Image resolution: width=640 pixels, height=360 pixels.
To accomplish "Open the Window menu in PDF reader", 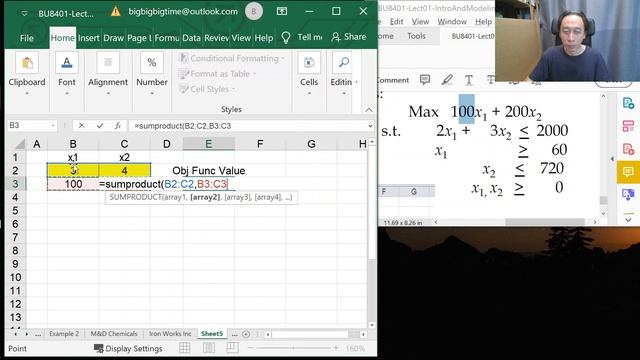I will pos(452,22).
